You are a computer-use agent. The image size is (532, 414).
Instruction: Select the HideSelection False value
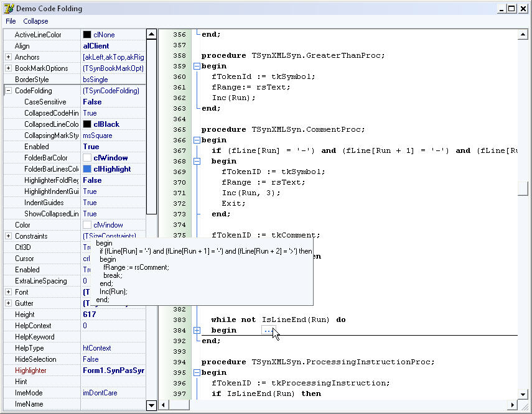click(x=91, y=359)
